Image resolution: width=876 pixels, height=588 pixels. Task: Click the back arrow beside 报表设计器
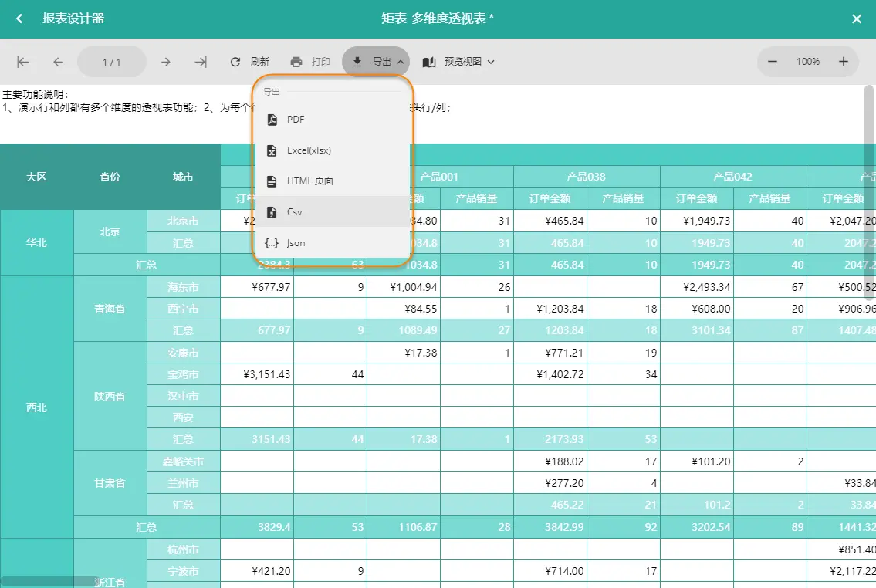coord(19,19)
